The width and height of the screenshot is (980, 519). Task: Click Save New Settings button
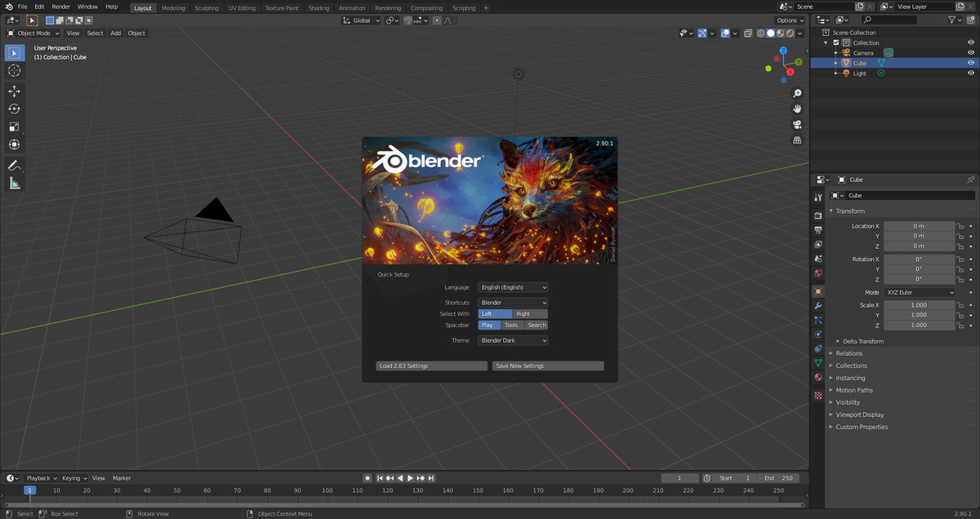tap(548, 366)
